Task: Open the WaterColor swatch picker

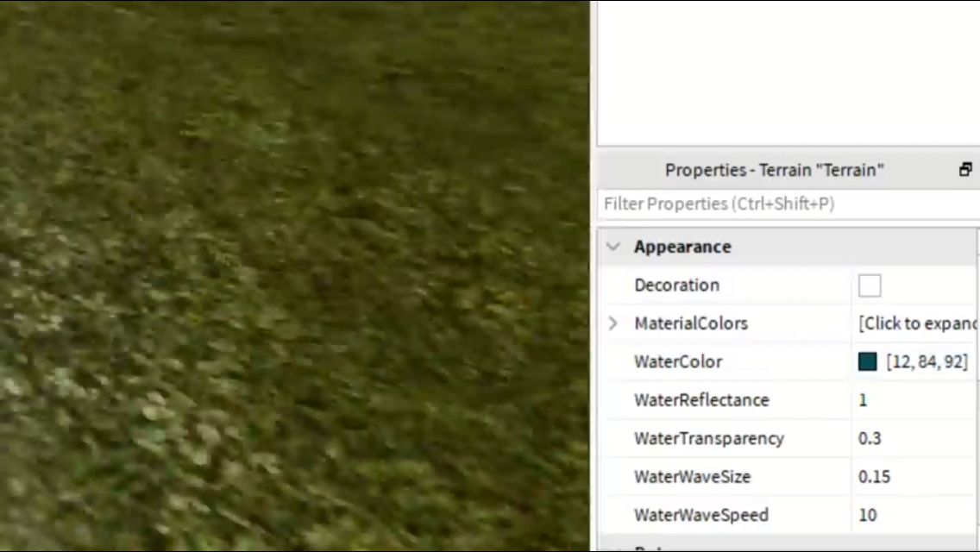Action: click(x=867, y=361)
